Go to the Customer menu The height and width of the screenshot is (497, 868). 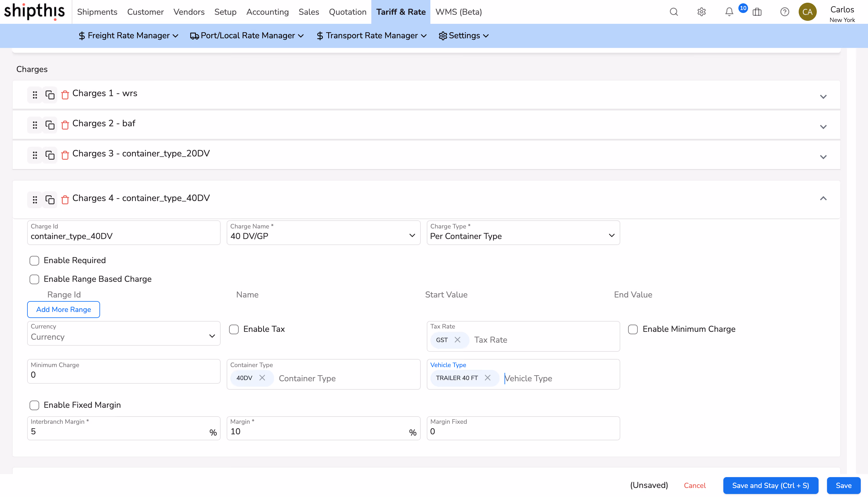[145, 12]
